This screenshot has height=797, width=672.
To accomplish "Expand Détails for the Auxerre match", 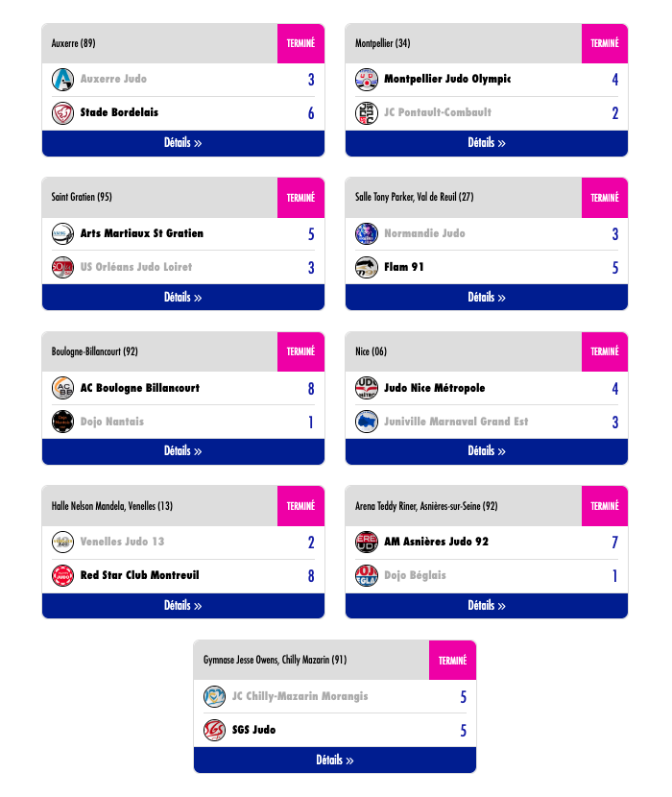I will point(182,143).
